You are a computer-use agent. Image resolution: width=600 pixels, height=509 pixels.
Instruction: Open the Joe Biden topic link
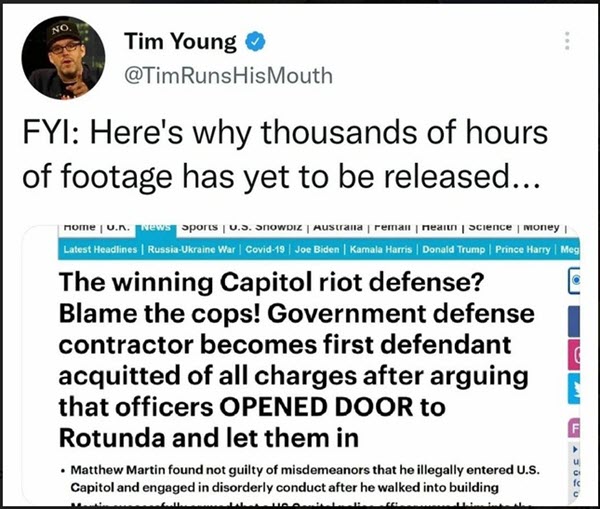coord(317,250)
